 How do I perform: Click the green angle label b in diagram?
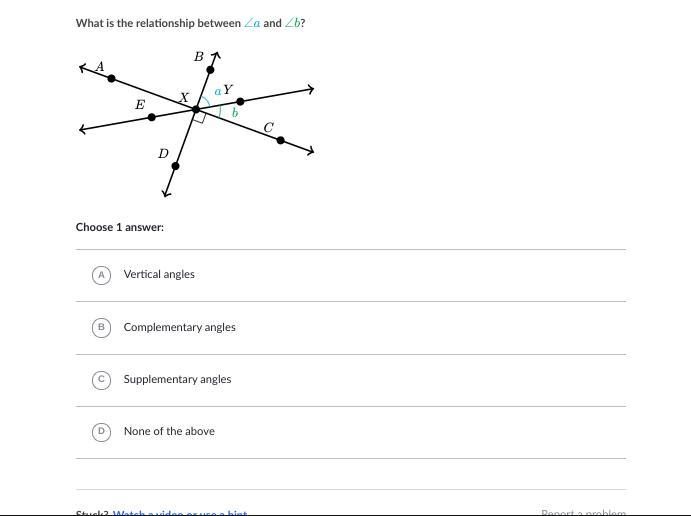(x=235, y=113)
